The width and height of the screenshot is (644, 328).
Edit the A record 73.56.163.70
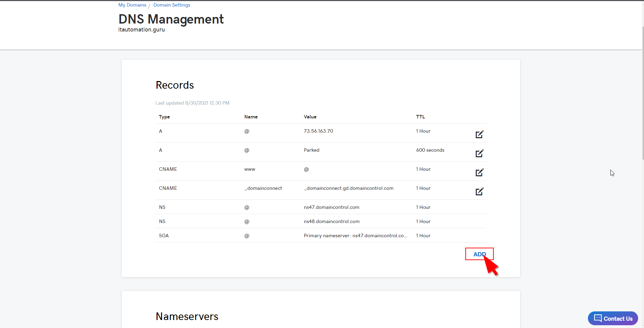pos(480,134)
